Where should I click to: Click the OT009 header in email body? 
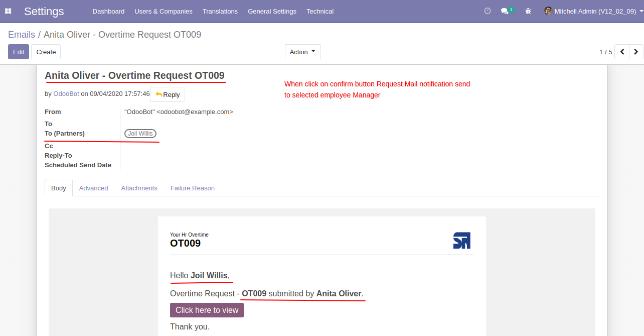point(185,243)
